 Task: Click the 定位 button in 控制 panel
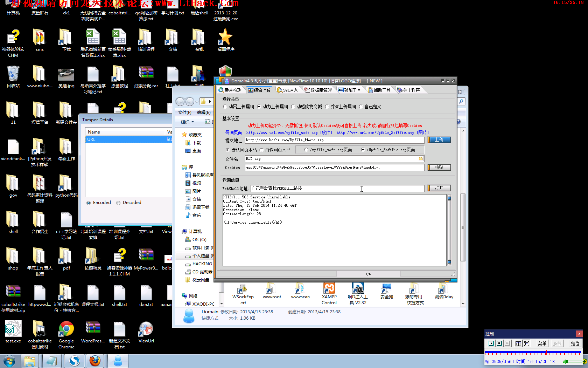pos(575,343)
